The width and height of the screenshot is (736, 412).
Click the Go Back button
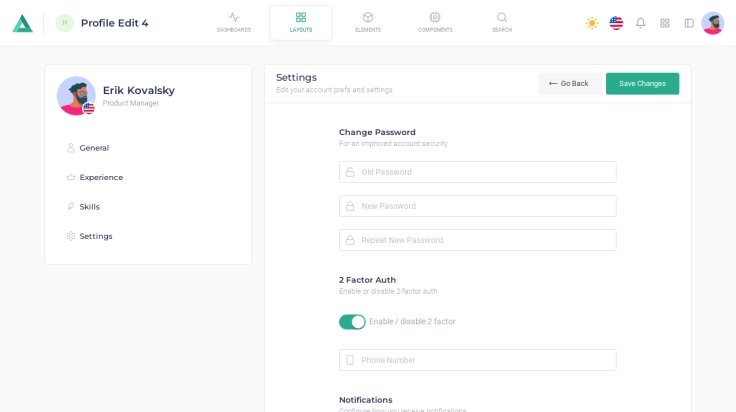[569, 84]
